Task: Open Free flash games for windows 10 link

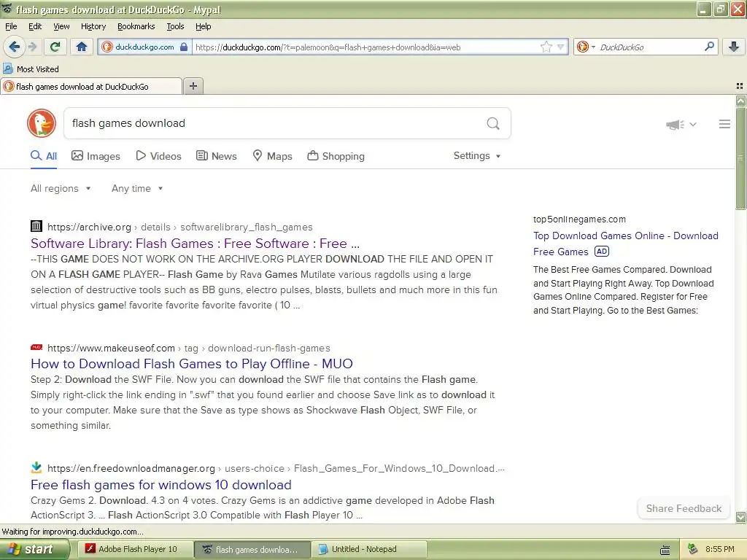Action: coord(161,485)
